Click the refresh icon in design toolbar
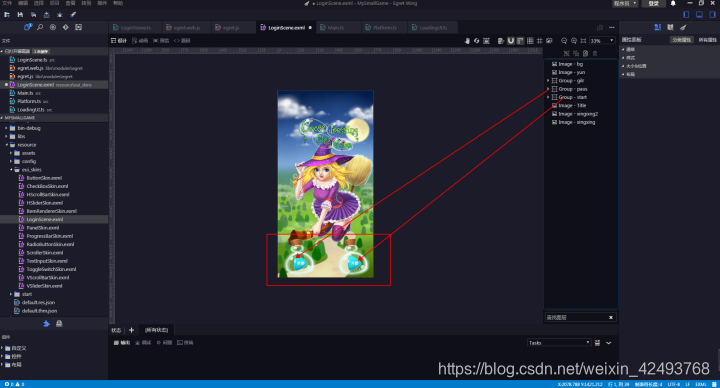Image resolution: width=720 pixels, height=388 pixels. (476, 41)
